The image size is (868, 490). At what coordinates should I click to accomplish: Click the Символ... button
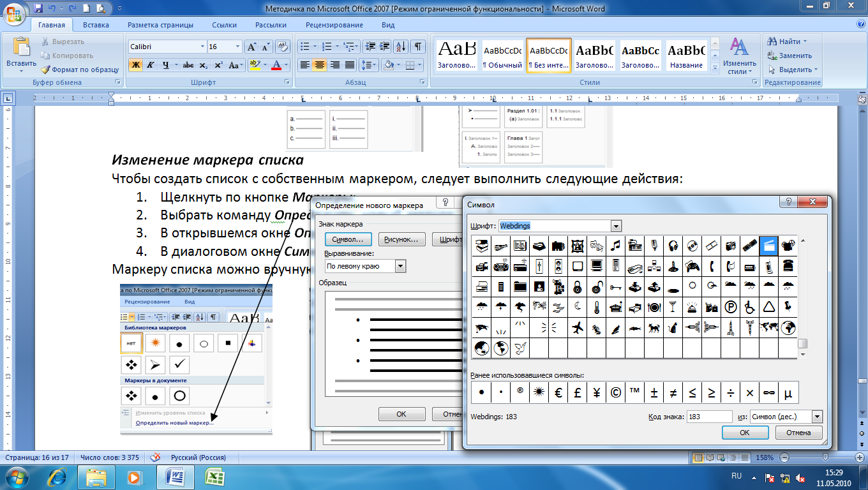point(347,239)
